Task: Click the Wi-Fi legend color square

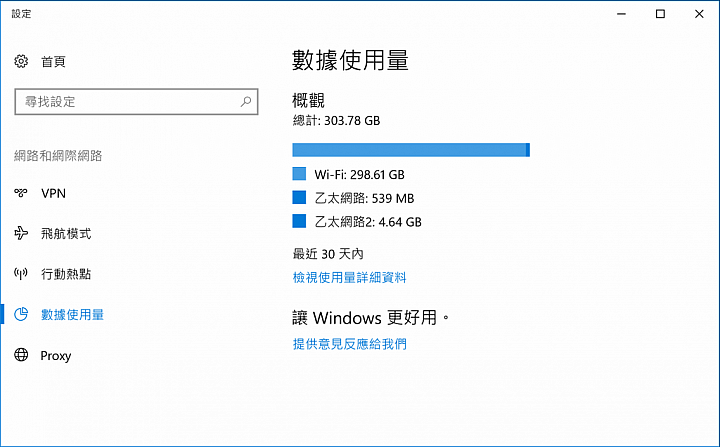Action: (299, 174)
